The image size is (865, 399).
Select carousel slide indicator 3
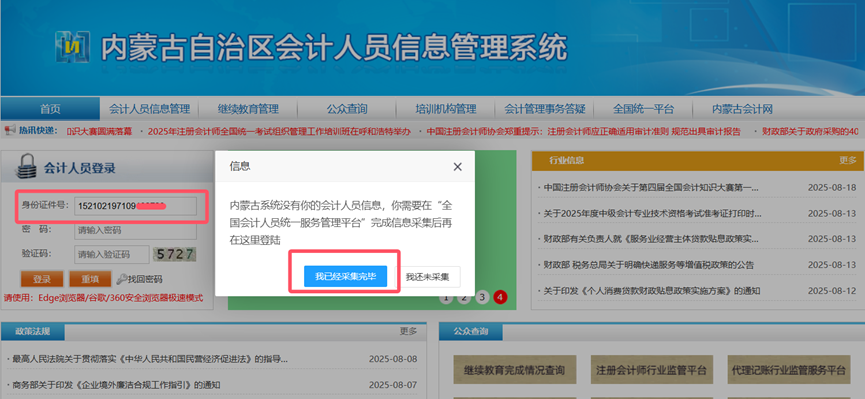[482, 297]
